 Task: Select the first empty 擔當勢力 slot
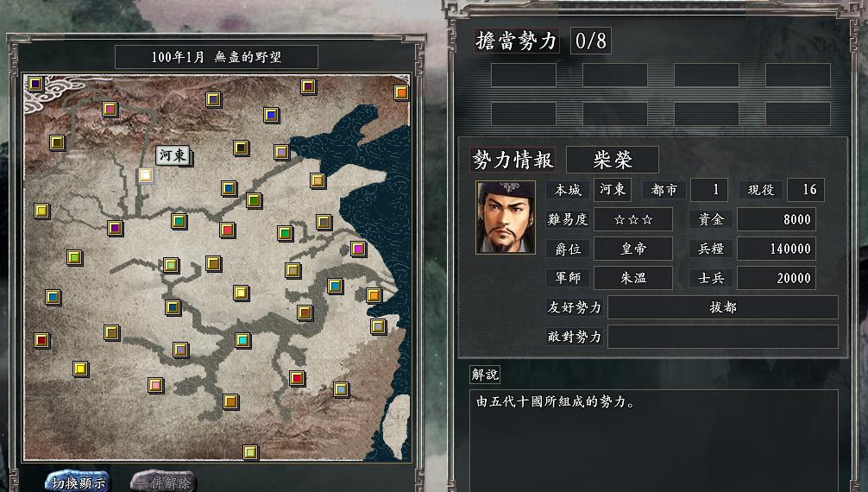tap(523, 75)
